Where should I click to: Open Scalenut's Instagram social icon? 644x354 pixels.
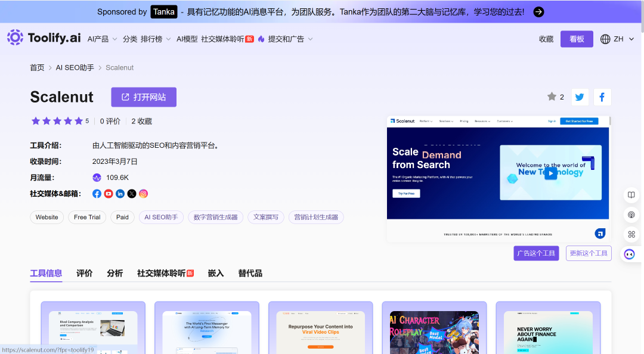[143, 194]
